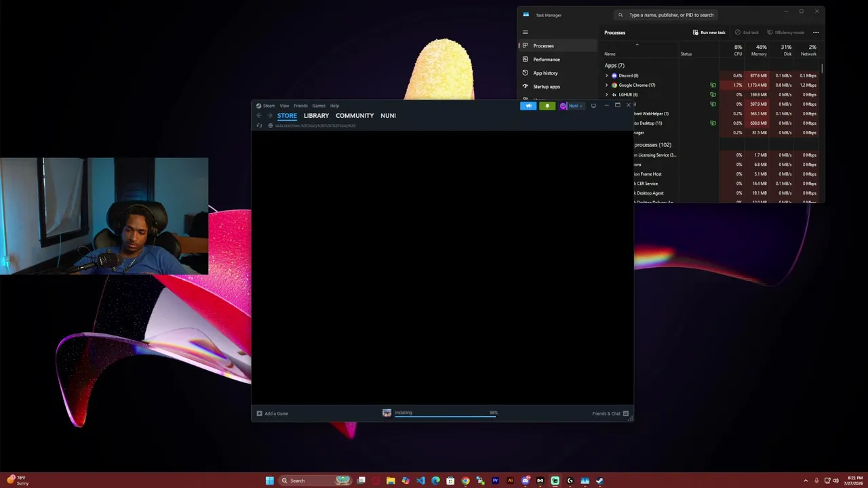Switch to the Steam LIBRARY tab

[x=316, y=116]
